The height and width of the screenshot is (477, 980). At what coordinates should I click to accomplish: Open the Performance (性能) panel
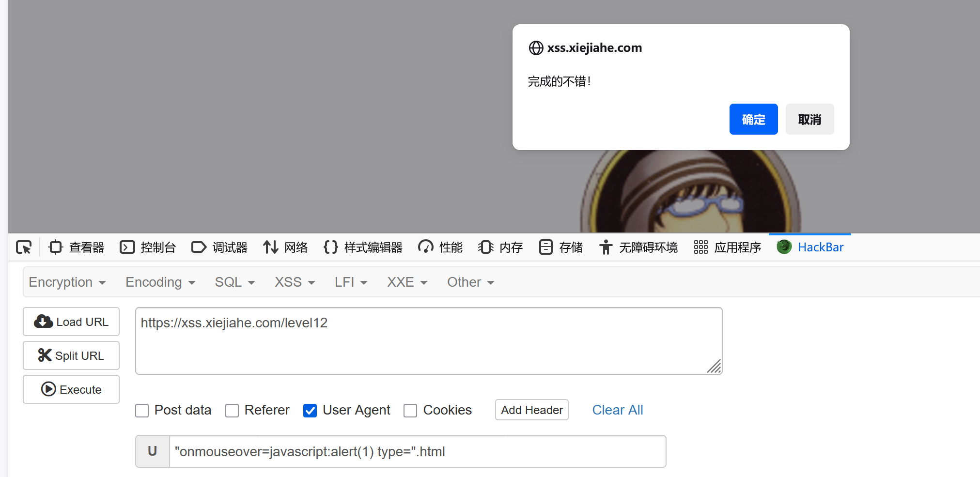pos(440,247)
